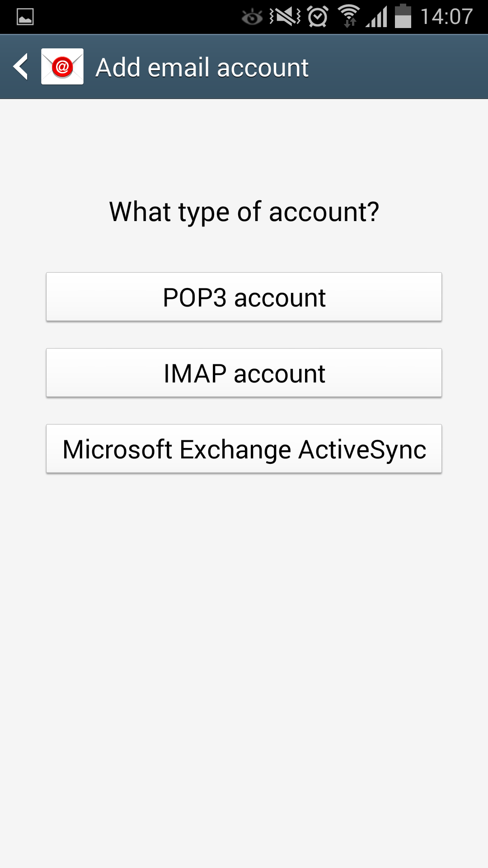Tap the mobile signal strength bars
Image resolution: width=488 pixels, height=868 pixels.
tap(377, 17)
